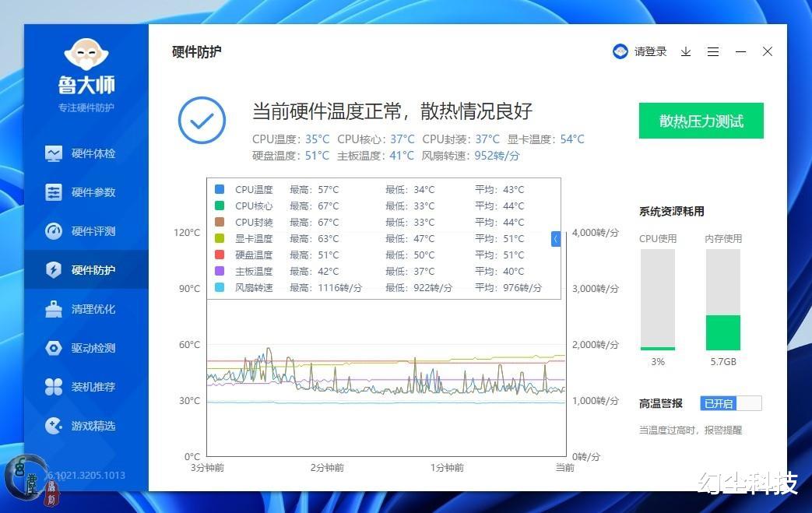Screen dimensions: 812x513
Task: Minimize the 鲁大师 window
Action: [x=740, y=51]
